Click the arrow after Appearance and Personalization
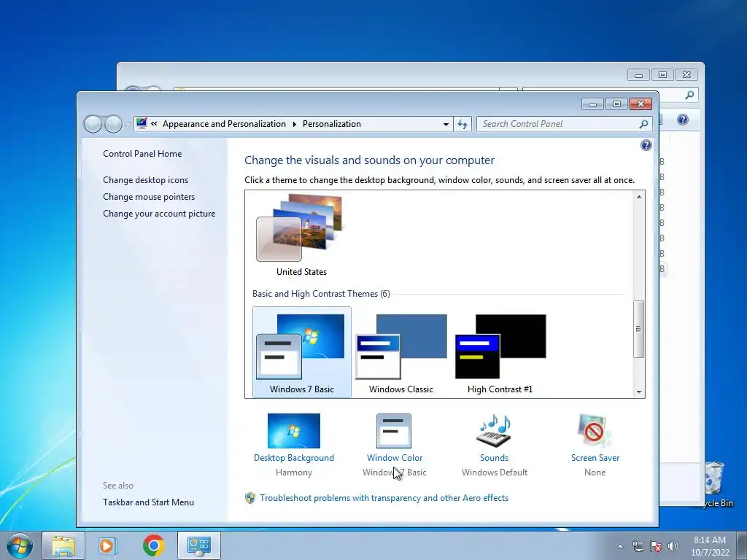747x560 pixels. pos(295,124)
